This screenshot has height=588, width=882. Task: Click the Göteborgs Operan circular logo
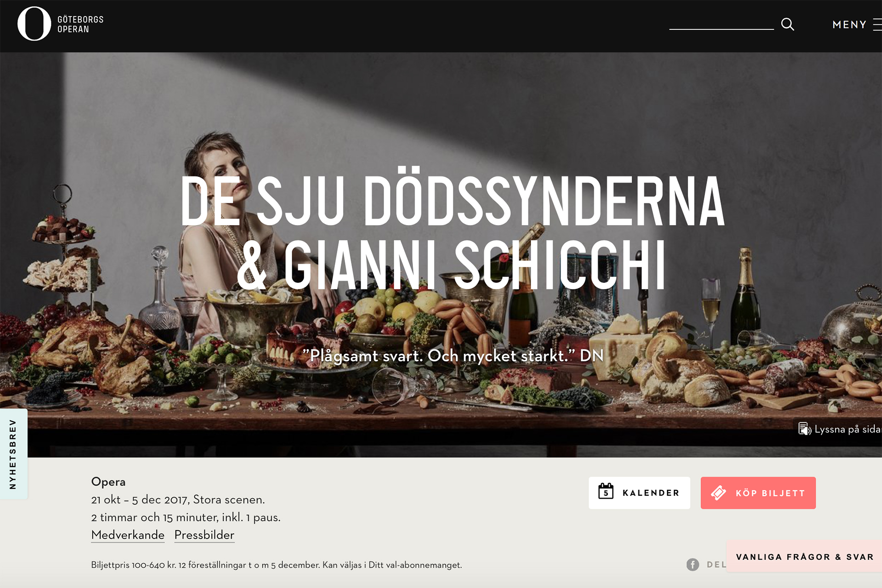(x=34, y=24)
